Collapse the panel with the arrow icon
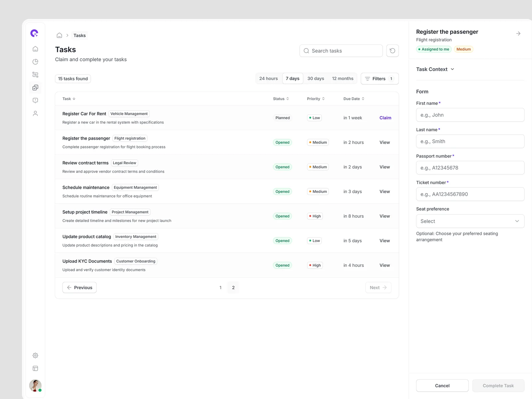This screenshot has width=532, height=399. click(x=518, y=34)
